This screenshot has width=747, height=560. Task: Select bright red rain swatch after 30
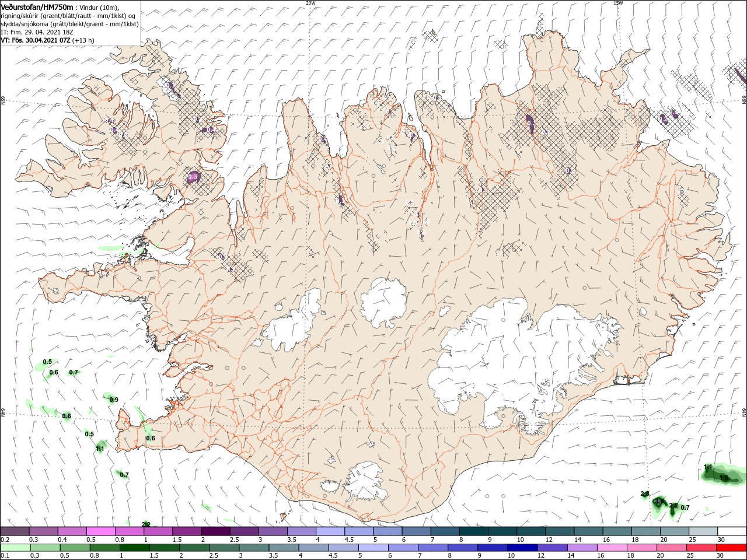coord(732,548)
